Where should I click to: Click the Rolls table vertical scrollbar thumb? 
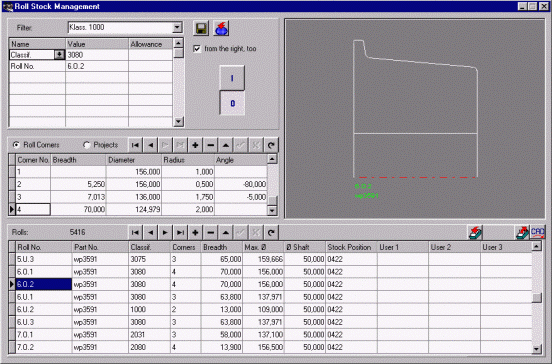click(537, 297)
